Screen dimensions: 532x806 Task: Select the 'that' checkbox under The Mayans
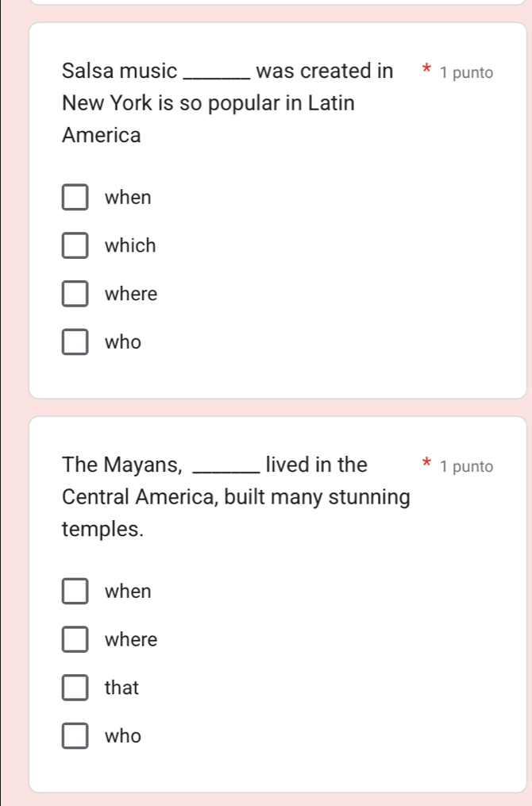tap(75, 688)
